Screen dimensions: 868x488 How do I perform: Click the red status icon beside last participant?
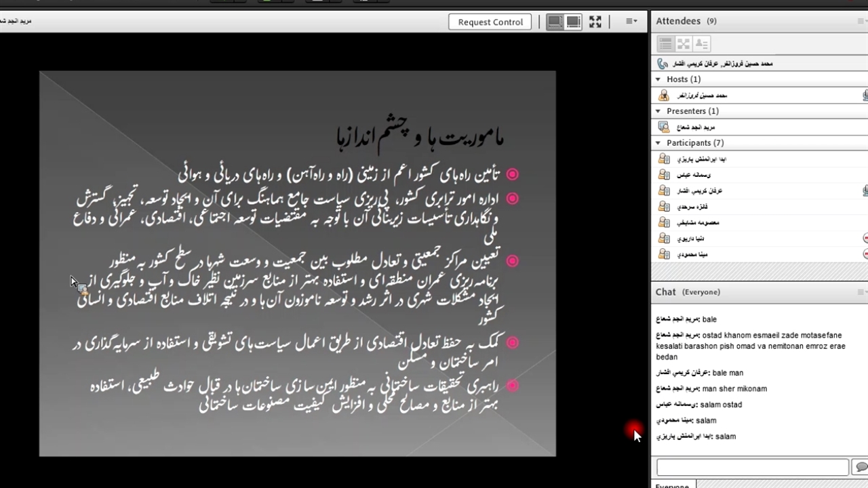pyautogui.click(x=865, y=254)
